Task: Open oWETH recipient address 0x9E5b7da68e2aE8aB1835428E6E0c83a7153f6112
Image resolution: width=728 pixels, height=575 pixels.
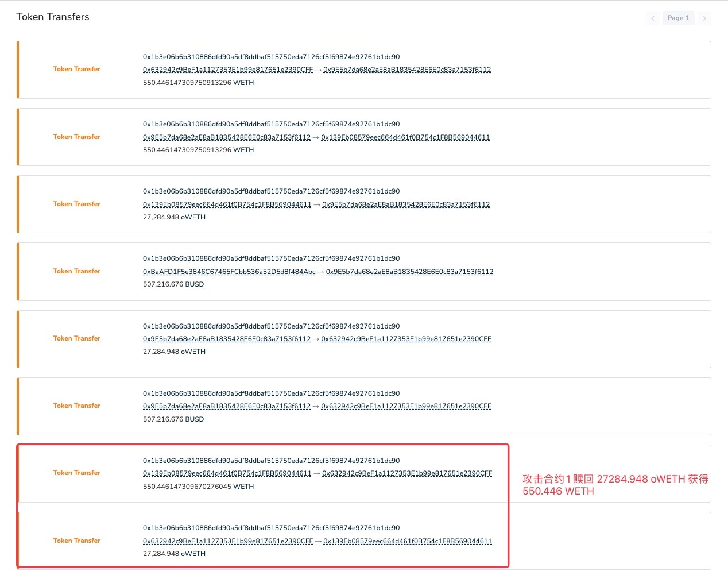Action: (406, 204)
